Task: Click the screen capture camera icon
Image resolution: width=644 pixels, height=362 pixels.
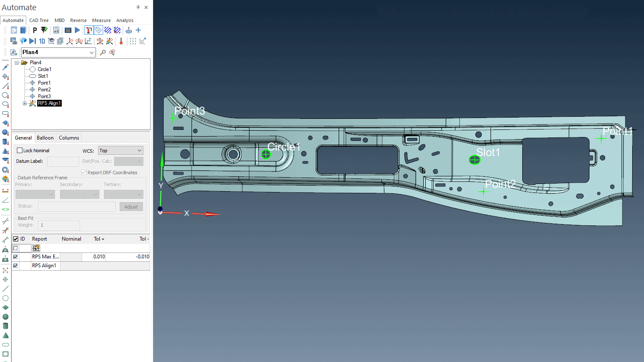Action: 14,41
